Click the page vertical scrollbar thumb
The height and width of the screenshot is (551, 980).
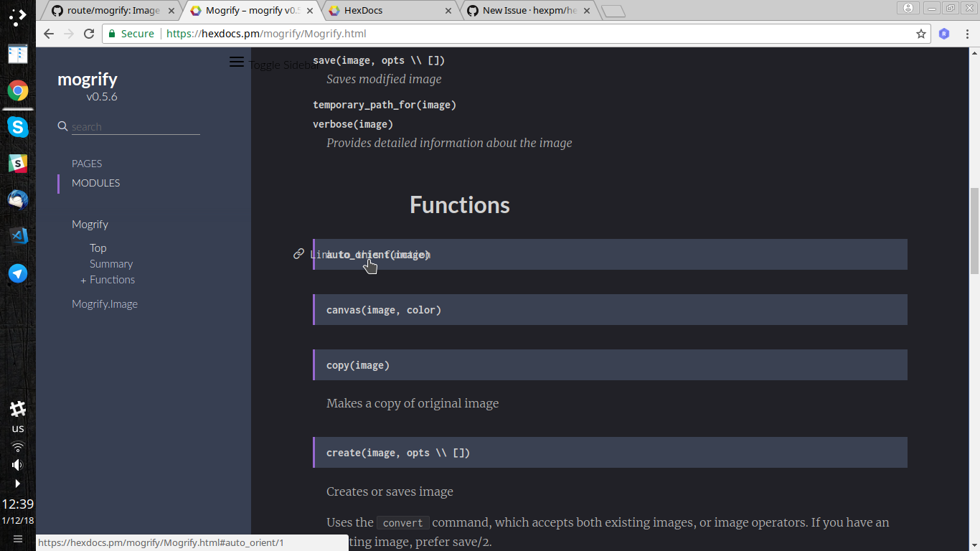[x=974, y=230]
